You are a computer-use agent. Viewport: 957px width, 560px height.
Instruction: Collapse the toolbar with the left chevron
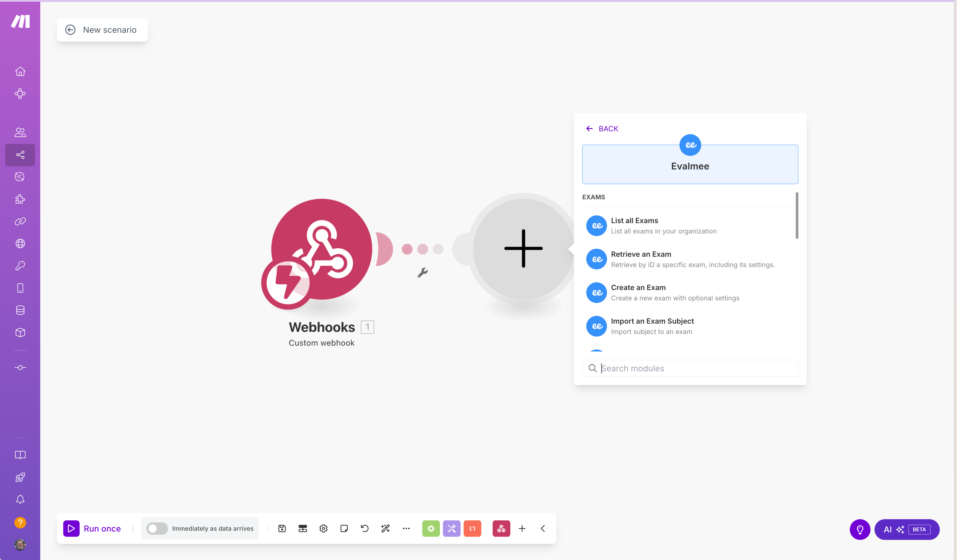pyautogui.click(x=543, y=528)
